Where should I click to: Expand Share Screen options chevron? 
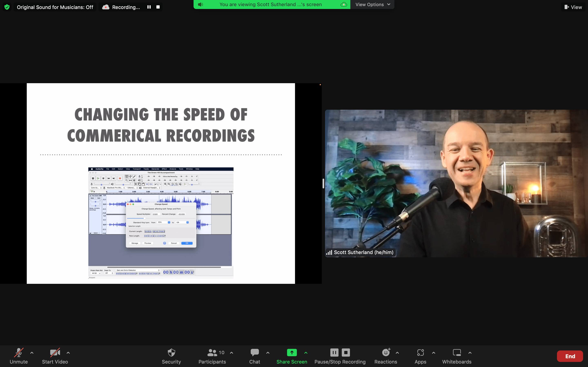tap(306, 353)
